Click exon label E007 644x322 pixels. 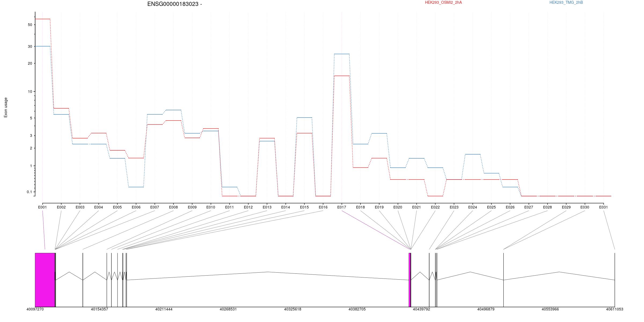155,207
